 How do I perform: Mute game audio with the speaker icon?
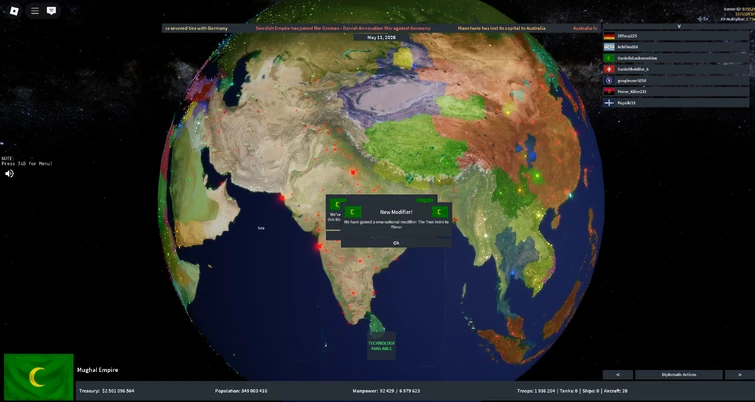pos(9,173)
